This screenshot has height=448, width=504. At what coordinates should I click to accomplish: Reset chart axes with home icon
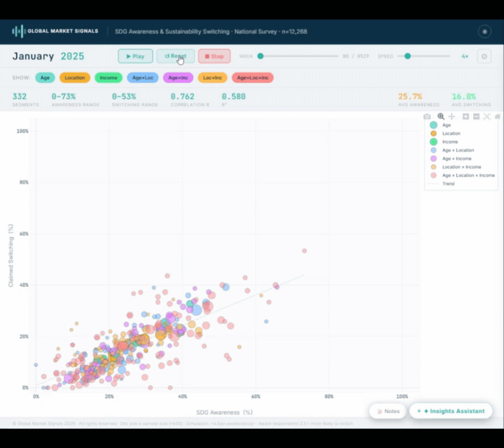pyautogui.click(x=498, y=117)
